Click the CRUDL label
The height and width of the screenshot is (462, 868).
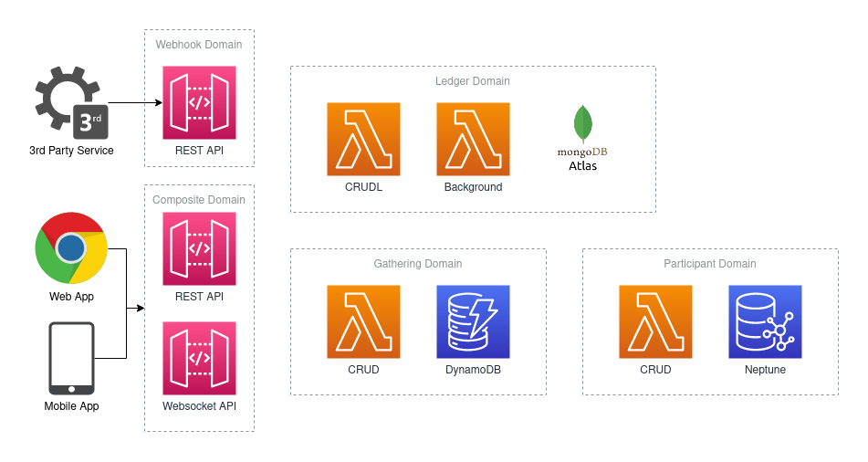click(363, 187)
